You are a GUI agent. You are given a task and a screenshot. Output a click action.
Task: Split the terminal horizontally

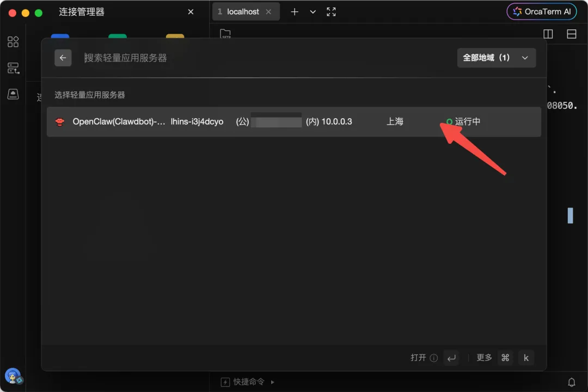pos(572,34)
